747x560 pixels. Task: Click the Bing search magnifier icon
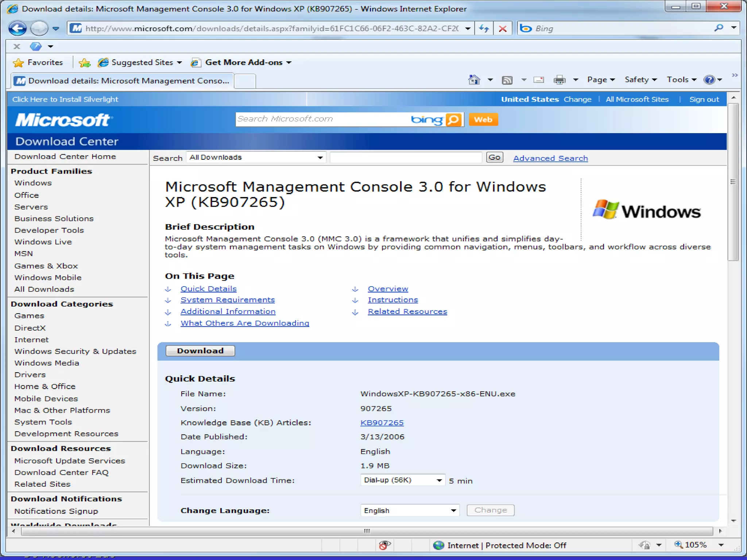click(x=719, y=28)
